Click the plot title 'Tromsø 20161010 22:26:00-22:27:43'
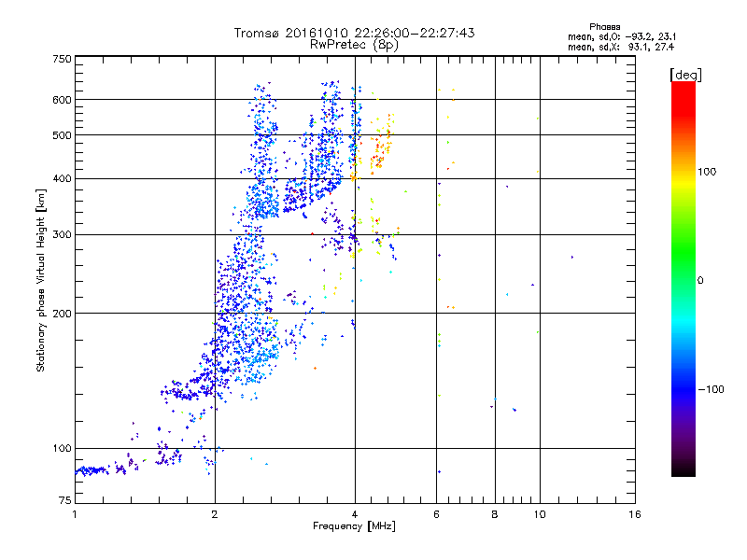Image resolution: width=747 pixels, height=560 pixels. click(354, 33)
